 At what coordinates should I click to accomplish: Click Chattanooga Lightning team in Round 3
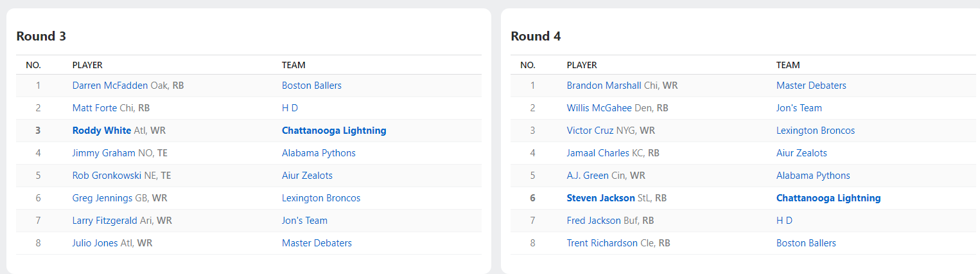(x=334, y=131)
